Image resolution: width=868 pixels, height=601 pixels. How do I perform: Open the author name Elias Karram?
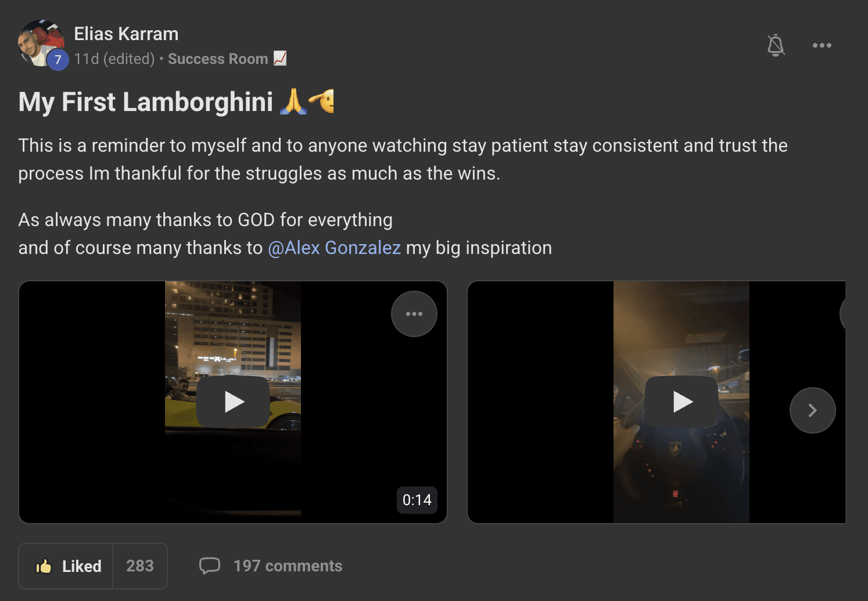[126, 34]
